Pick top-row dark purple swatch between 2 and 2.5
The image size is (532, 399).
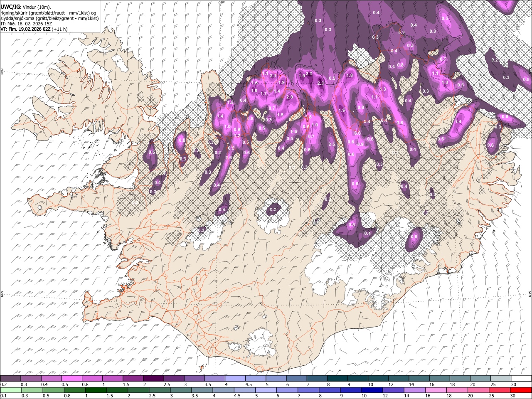153,378
